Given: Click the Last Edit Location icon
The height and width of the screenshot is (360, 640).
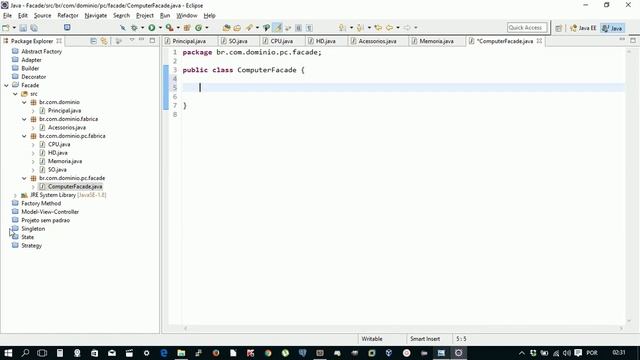Looking at the screenshot, I should 378,28.
